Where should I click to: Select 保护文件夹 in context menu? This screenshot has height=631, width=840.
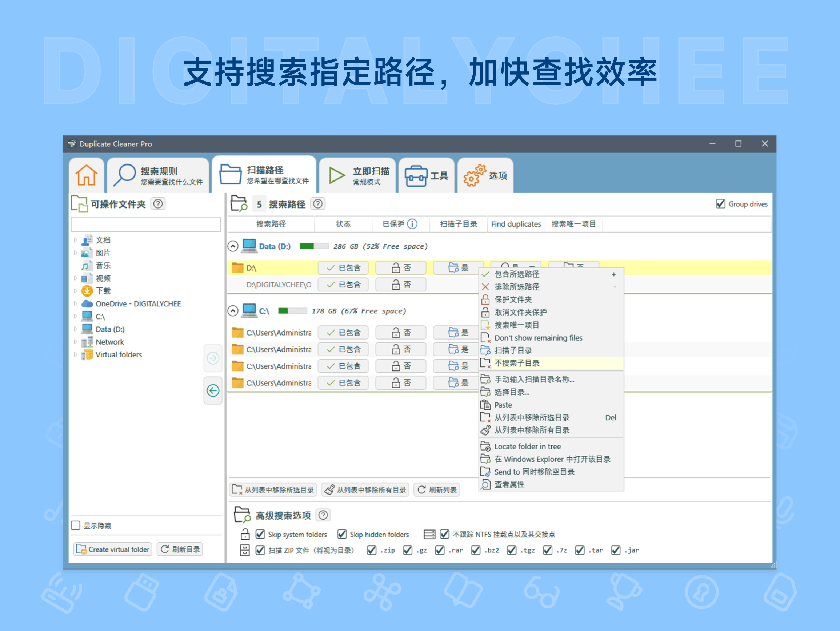pos(551,299)
